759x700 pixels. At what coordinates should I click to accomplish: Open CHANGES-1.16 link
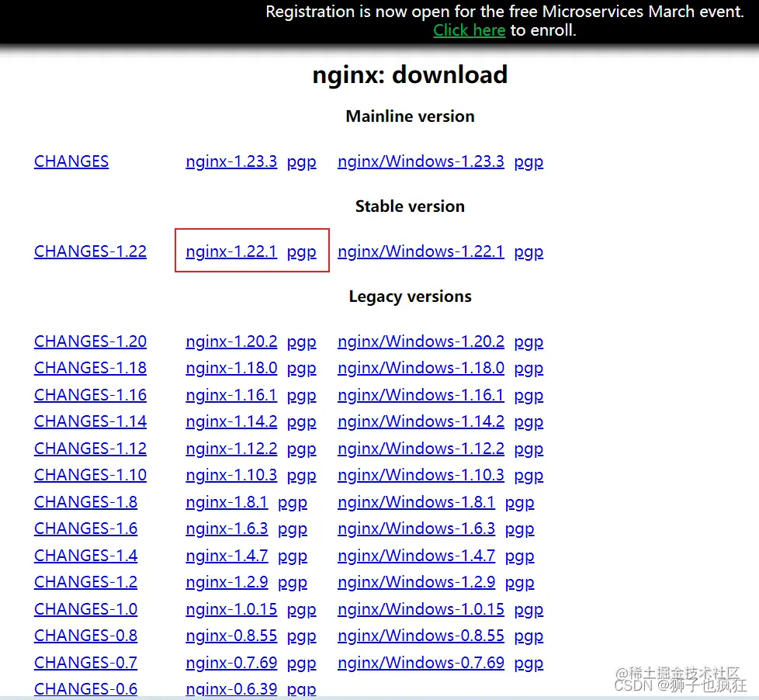[90, 395]
